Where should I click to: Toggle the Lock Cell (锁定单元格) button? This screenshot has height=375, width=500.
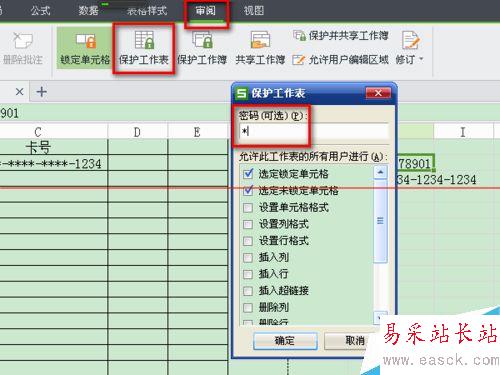tap(85, 49)
